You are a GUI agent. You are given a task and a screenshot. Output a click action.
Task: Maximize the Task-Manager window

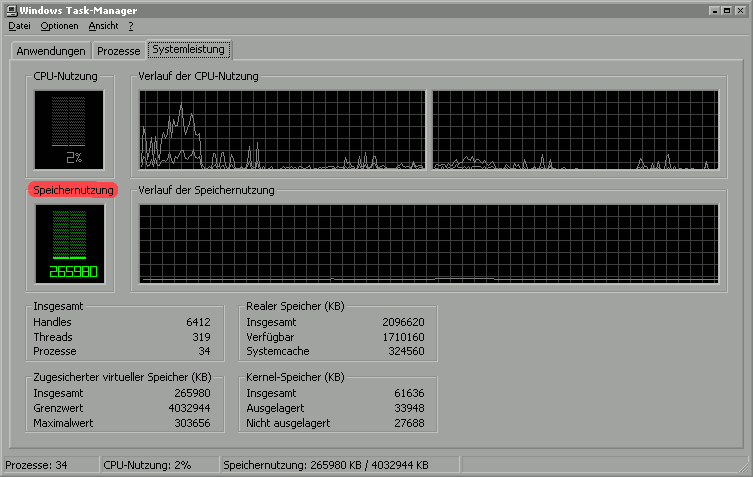tap(727, 10)
